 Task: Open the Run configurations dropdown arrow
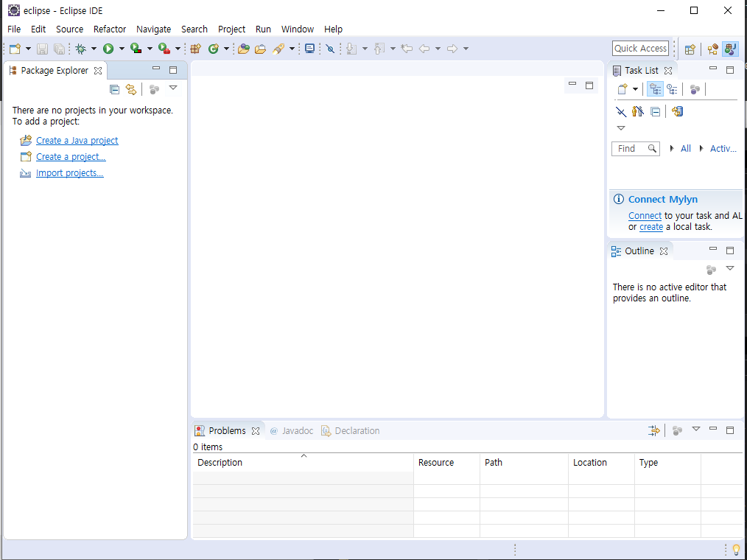click(122, 49)
